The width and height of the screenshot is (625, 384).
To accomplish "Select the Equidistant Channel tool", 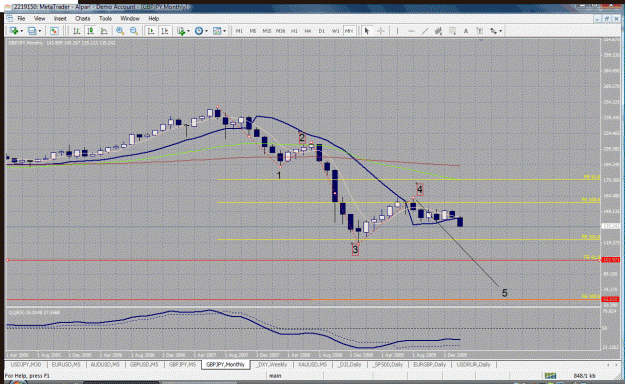I will (438, 31).
